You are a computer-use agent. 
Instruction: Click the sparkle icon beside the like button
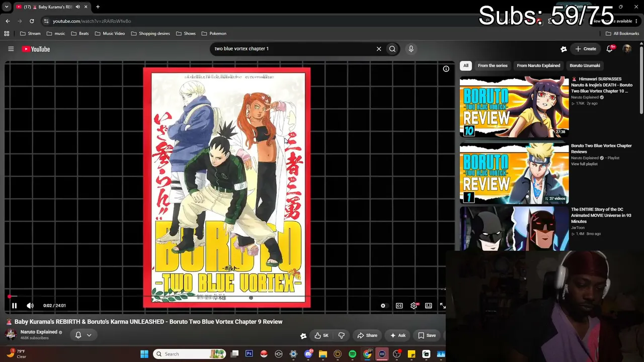pos(303,336)
